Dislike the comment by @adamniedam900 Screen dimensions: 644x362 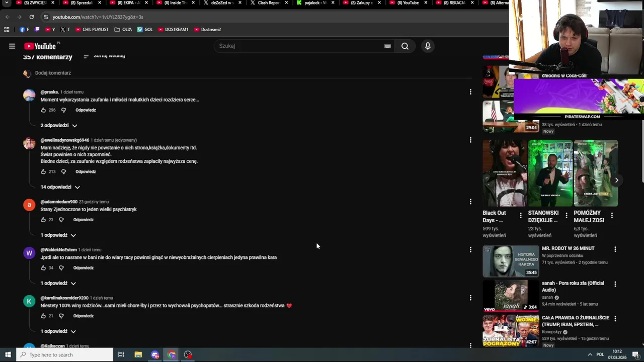click(61, 220)
